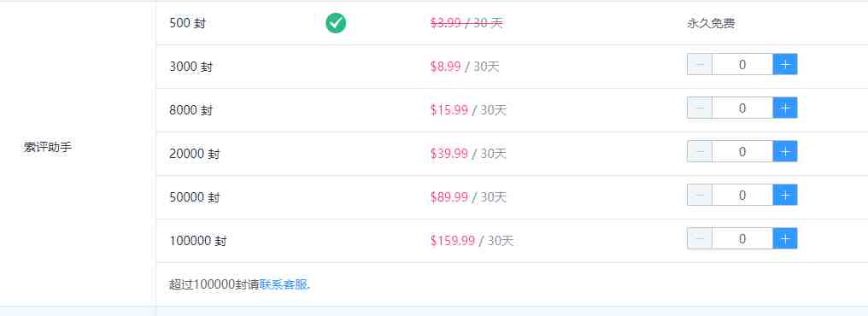The width and height of the screenshot is (868, 316).
Task: Add one 20000 封 package
Action: tap(785, 152)
